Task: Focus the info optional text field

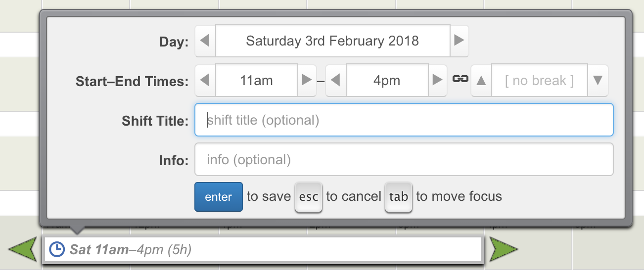Action: (404, 159)
